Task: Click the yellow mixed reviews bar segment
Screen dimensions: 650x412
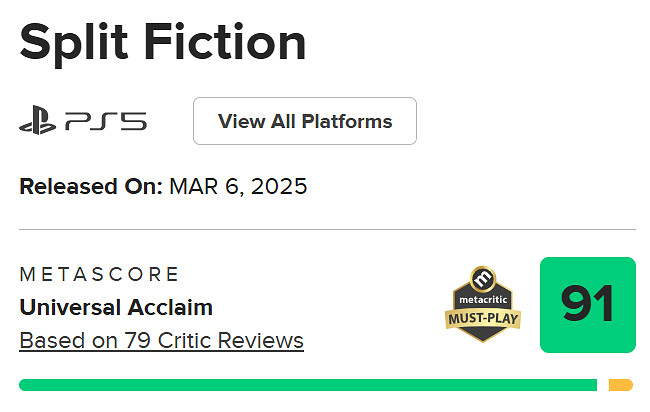Action: [x=620, y=385]
